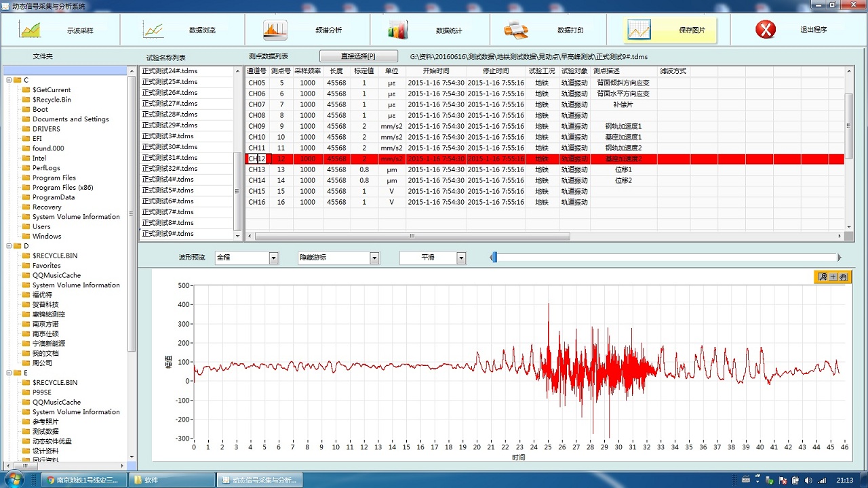The height and width of the screenshot is (488, 868).
Task: Select the Users folder under C
Action: (41, 226)
